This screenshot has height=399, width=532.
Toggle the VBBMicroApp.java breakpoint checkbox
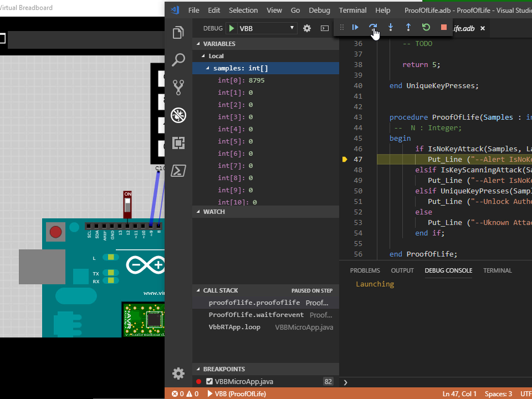point(209,381)
